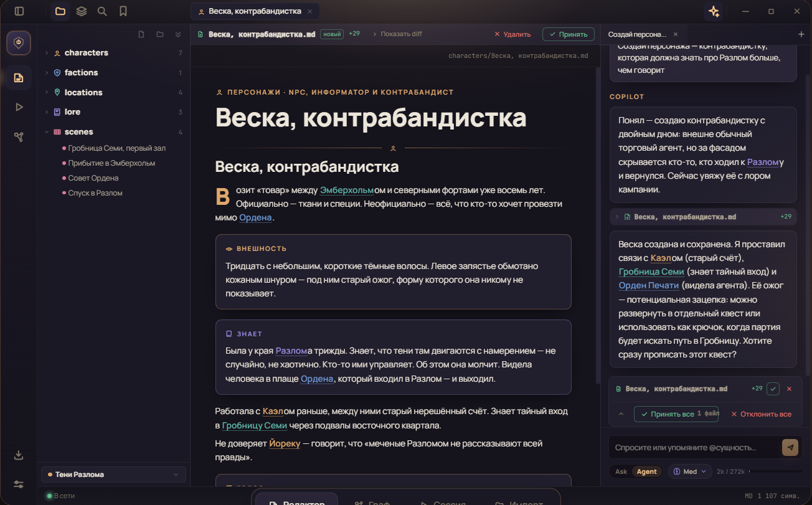Click Отклонить все button
Viewport: 812px width, 505px height.
761,414
